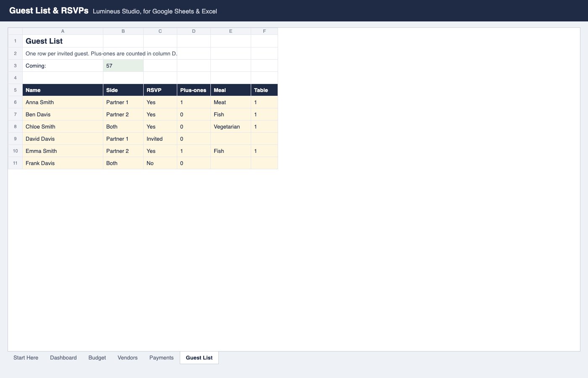Select David Davis's empty meal cell
Screen dimensions: 588x378
[231, 139]
